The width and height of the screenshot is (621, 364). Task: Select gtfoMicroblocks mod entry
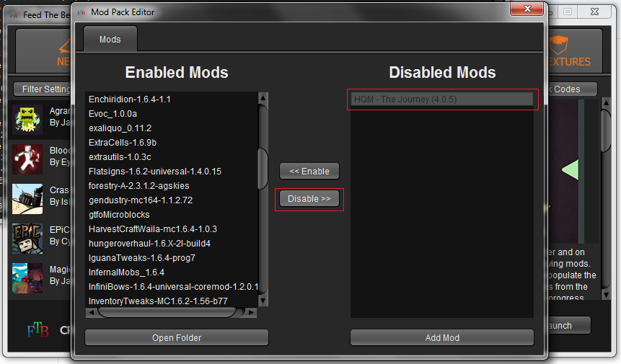point(172,215)
